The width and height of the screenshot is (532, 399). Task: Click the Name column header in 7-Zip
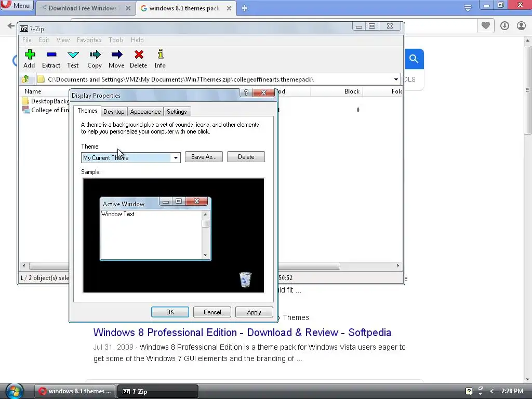tap(33, 91)
